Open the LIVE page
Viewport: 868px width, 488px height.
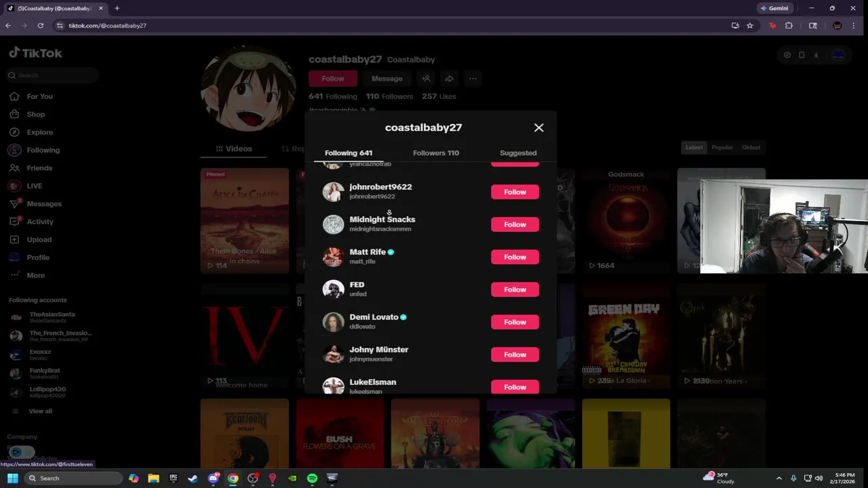tap(34, 186)
